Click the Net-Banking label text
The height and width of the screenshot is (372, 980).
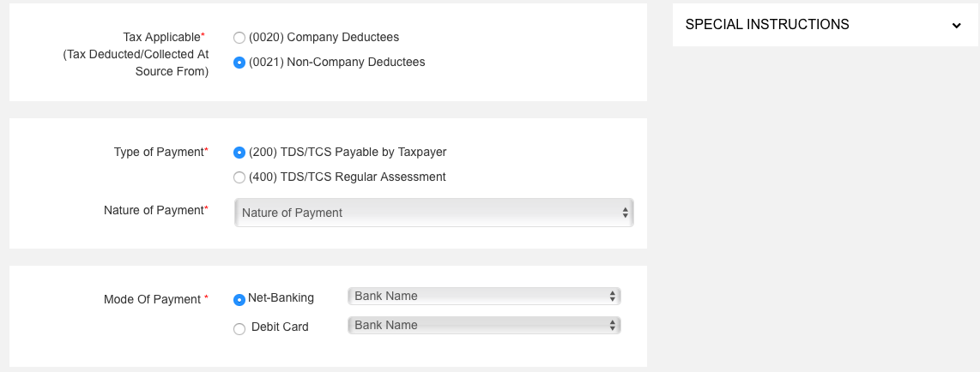281,298
